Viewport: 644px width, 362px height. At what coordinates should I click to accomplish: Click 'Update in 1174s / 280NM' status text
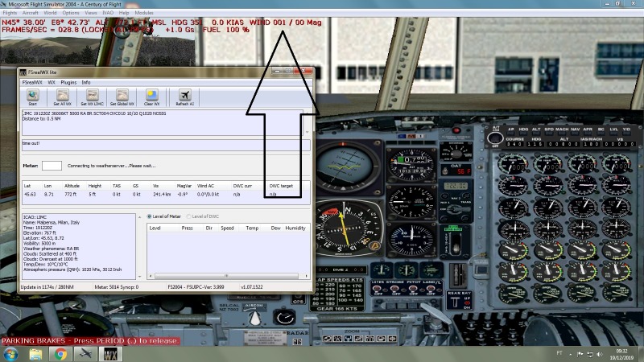47,287
